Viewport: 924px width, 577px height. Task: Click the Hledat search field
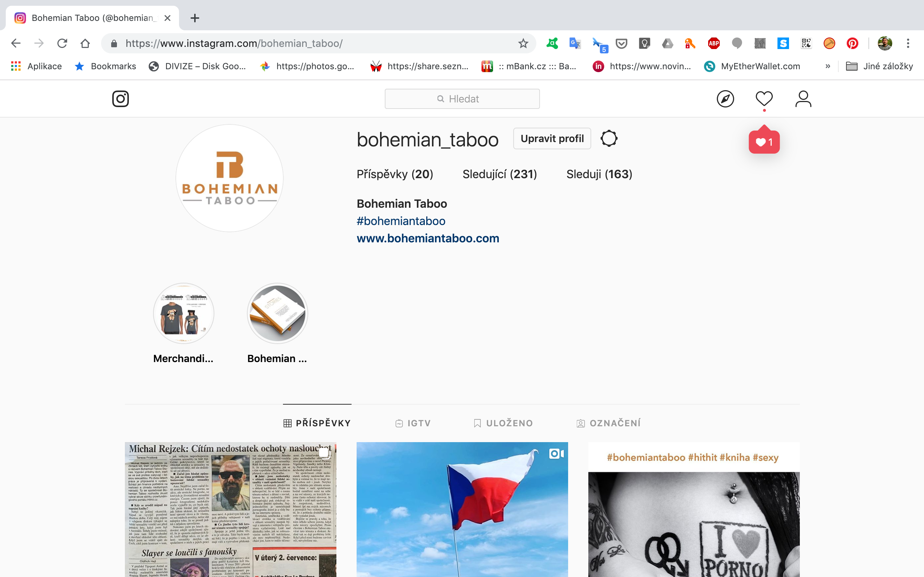tap(462, 99)
